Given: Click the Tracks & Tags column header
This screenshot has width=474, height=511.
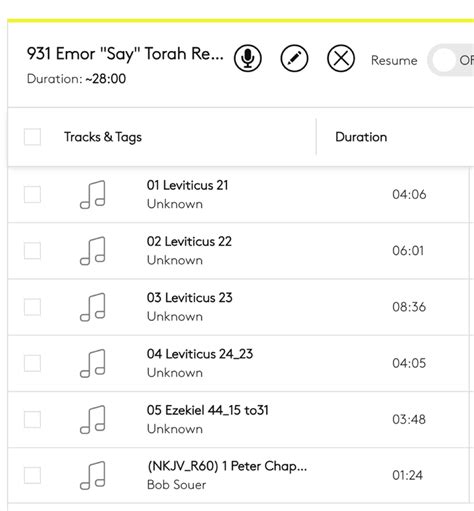Looking at the screenshot, I should [103, 137].
